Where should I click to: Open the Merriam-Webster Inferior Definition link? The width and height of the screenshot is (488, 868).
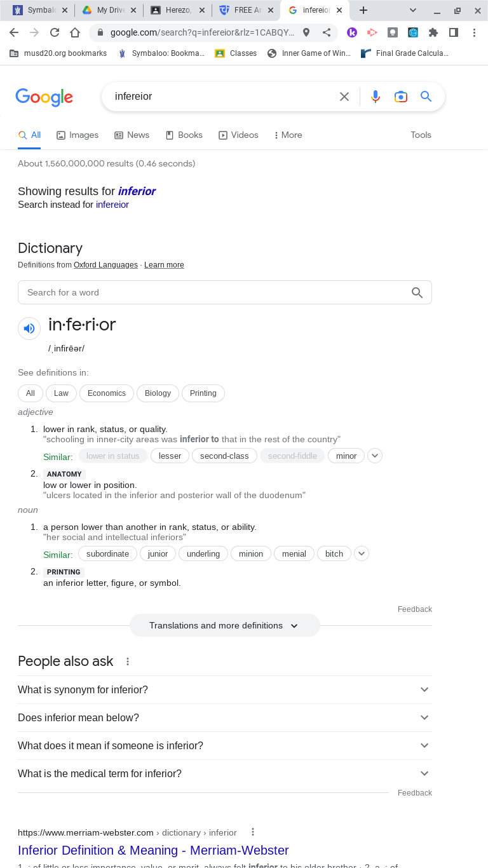coord(153,850)
